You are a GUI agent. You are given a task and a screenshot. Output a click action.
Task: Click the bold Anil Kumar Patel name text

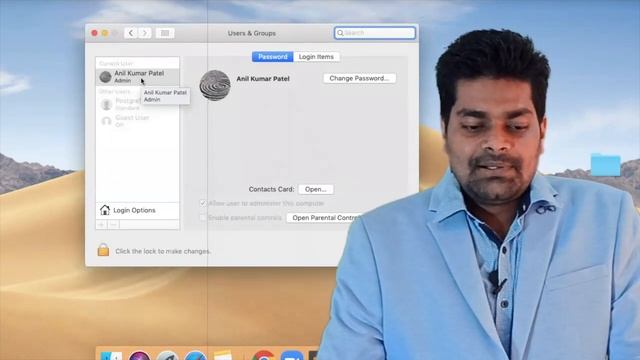(263, 79)
